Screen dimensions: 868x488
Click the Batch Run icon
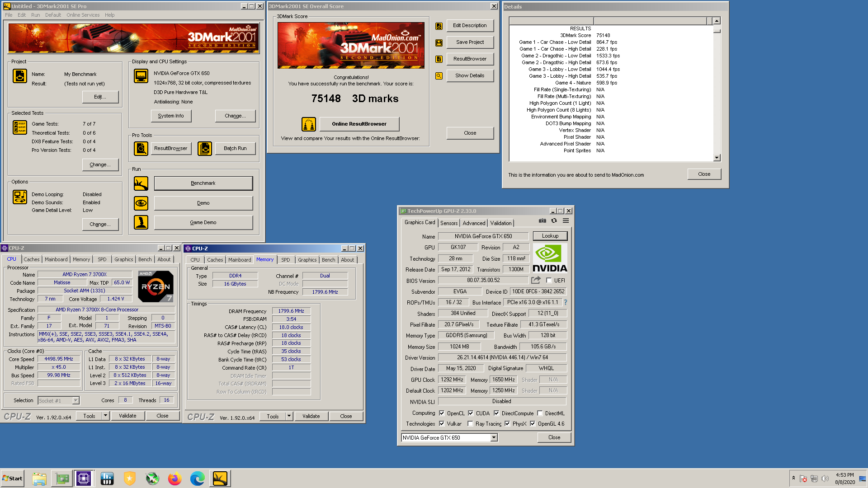point(205,148)
